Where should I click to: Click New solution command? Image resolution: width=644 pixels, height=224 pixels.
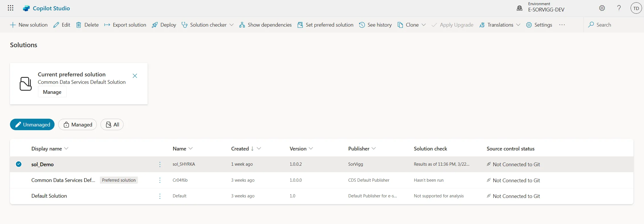coord(29,25)
